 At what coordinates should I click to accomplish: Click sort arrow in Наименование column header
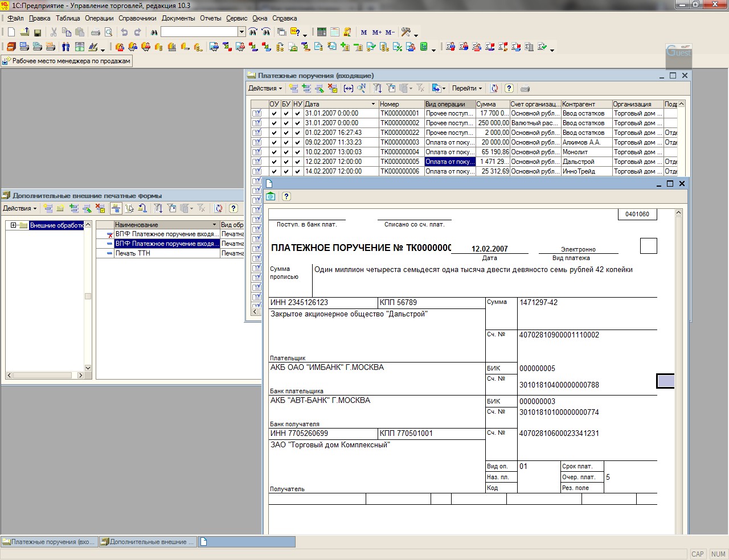coord(215,225)
